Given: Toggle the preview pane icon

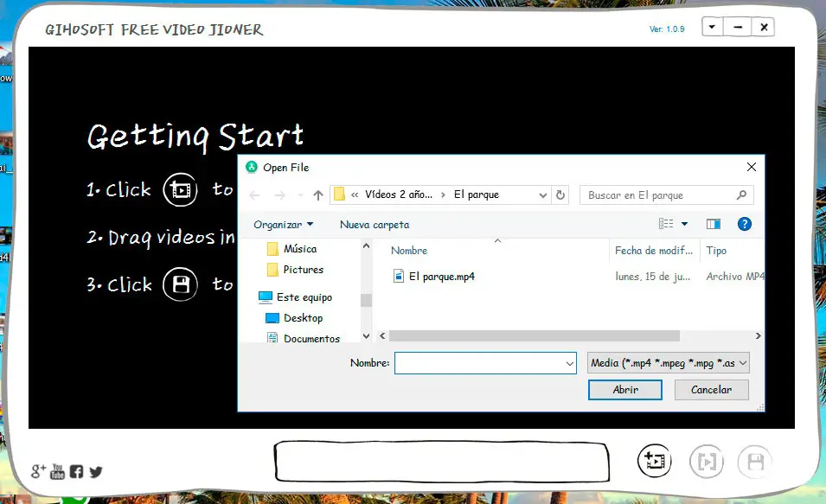Looking at the screenshot, I should click(x=714, y=225).
